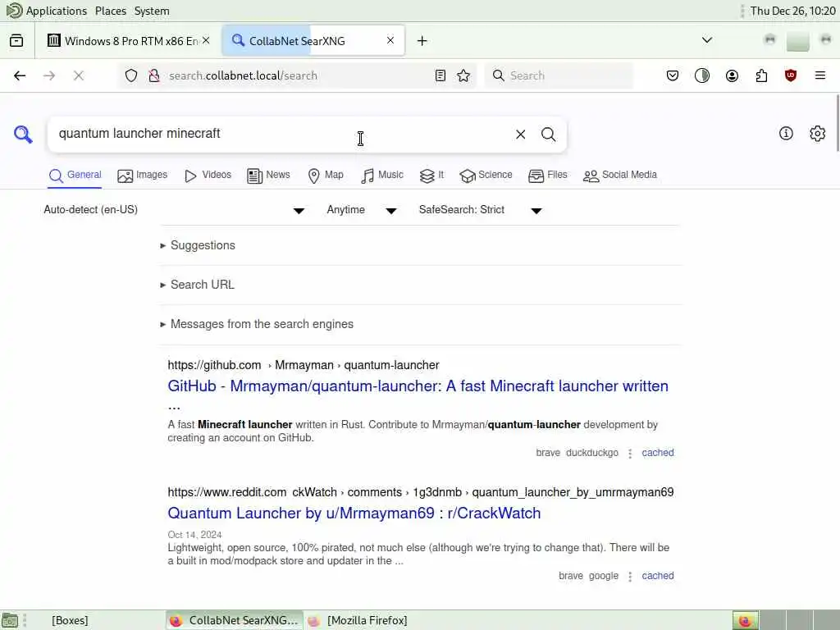This screenshot has height=630, width=840.
Task: Switch to the Images category tab
Action: [143, 176]
